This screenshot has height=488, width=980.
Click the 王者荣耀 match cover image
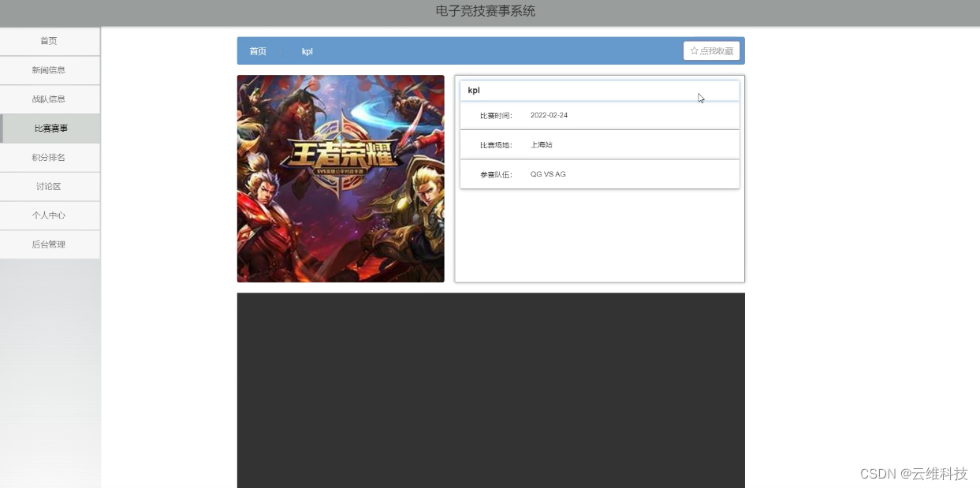pyautogui.click(x=341, y=179)
